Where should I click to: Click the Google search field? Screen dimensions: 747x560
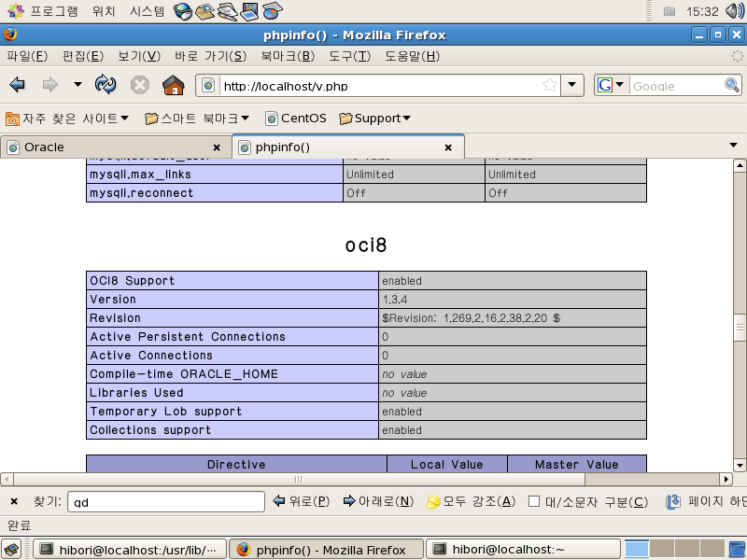click(675, 86)
